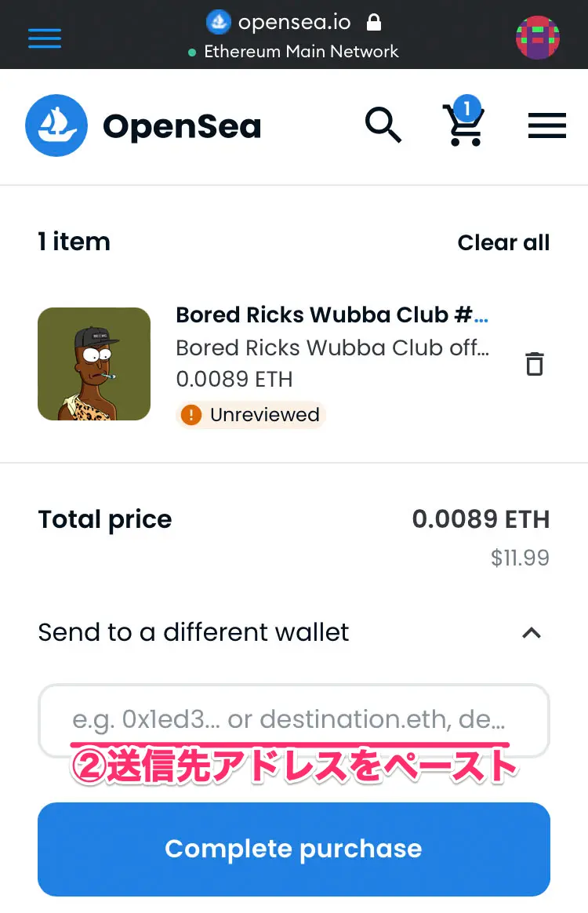Tap the OpenSea sailboat logo
This screenshot has width=588, height=913.
56,125
